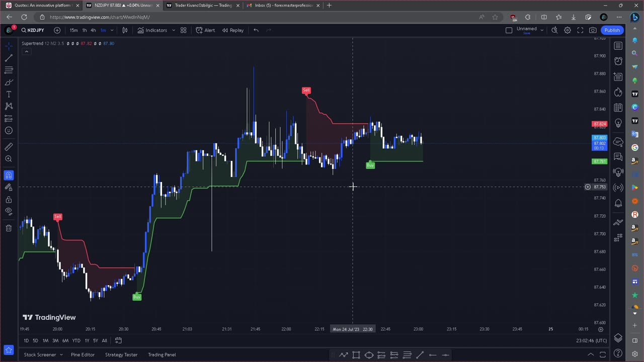The image size is (644, 362).
Task: Open quick search lightning icon
Action: (554, 30)
